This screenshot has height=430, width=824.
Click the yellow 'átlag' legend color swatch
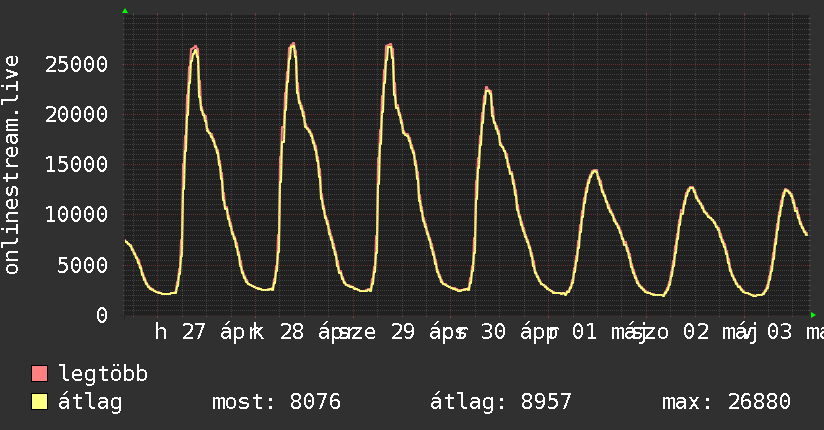(x=39, y=402)
